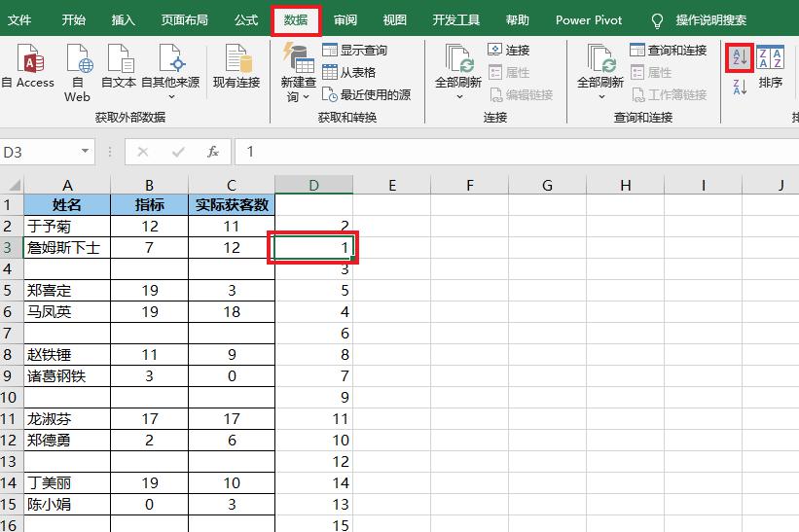Screen dimensions: 799x532
Task: Select cell containing 马凤英
Action: coord(67,311)
